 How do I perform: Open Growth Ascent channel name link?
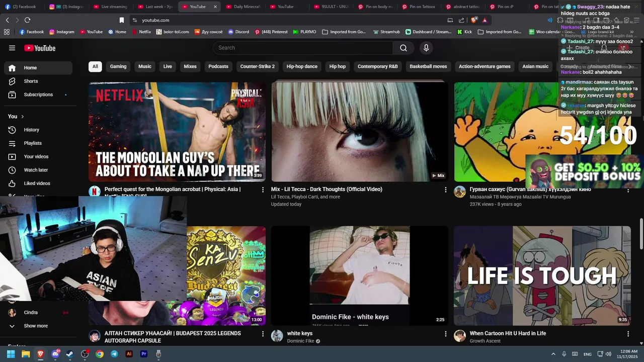485,341
